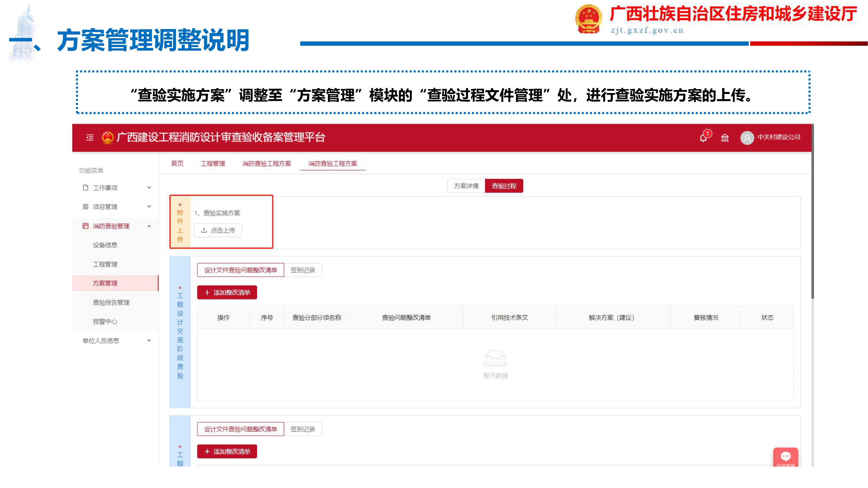Click the first 添加整改清单 button
Image resolution: width=868 pixels, height=488 pixels.
click(227, 292)
